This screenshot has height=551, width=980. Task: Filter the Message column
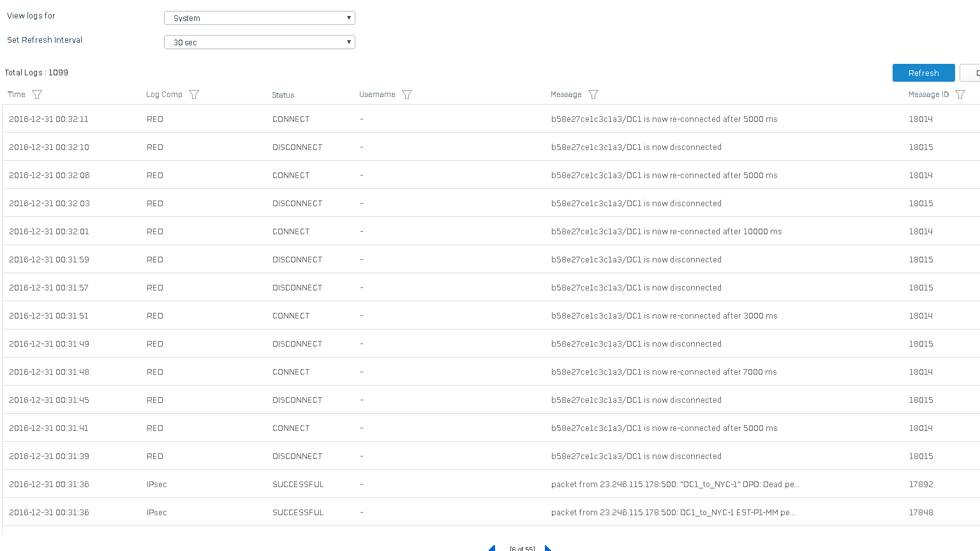point(593,94)
